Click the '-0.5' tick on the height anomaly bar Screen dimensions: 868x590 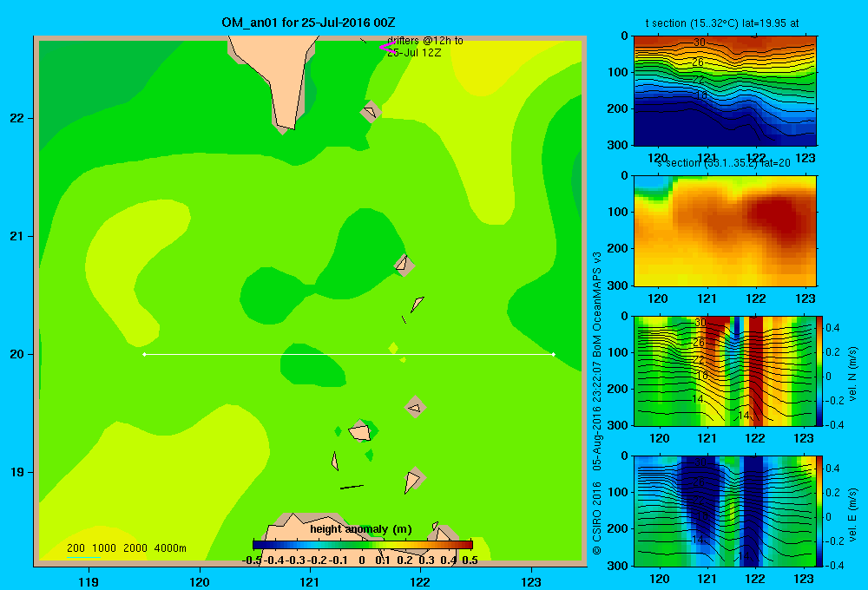click(252, 560)
